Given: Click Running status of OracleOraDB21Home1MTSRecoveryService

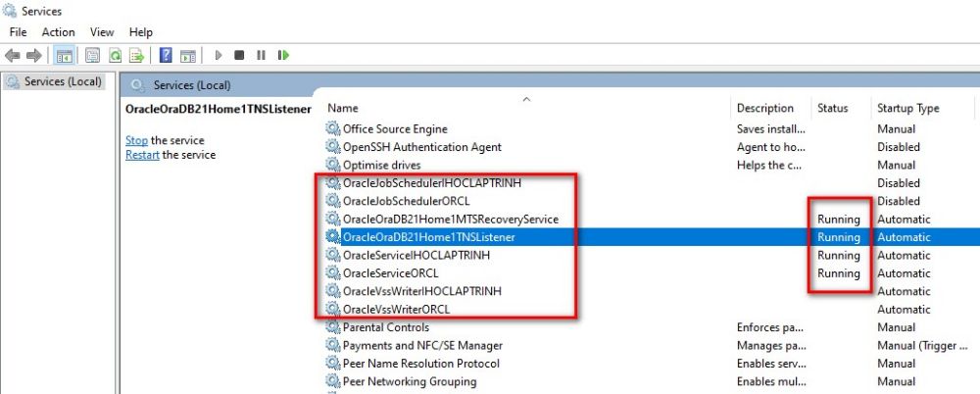Looking at the screenshot, I should click(839, 220).
